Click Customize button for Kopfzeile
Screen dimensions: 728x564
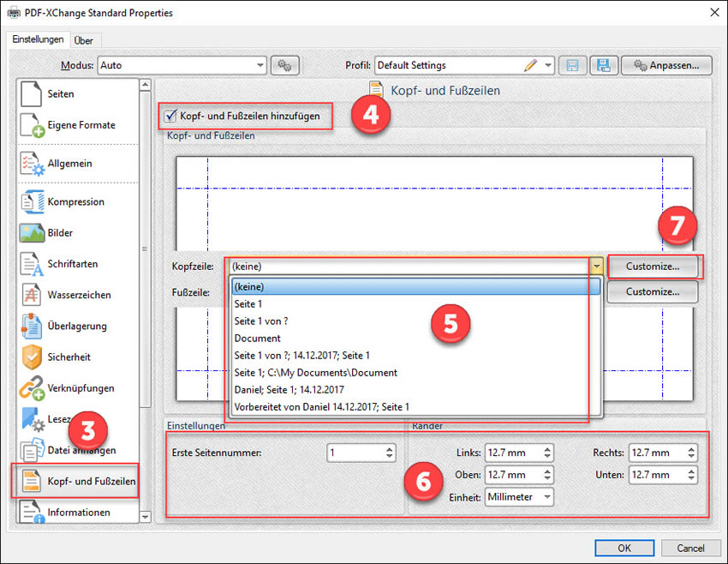tap(653, 267)
